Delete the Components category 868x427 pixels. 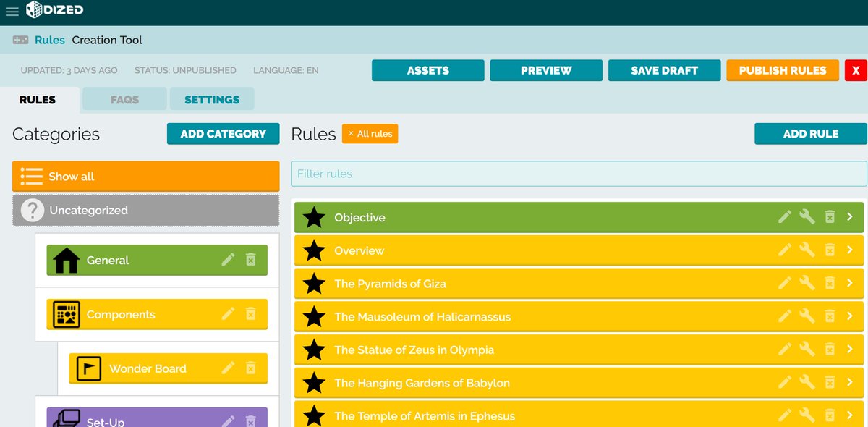(x=251, y=313)
